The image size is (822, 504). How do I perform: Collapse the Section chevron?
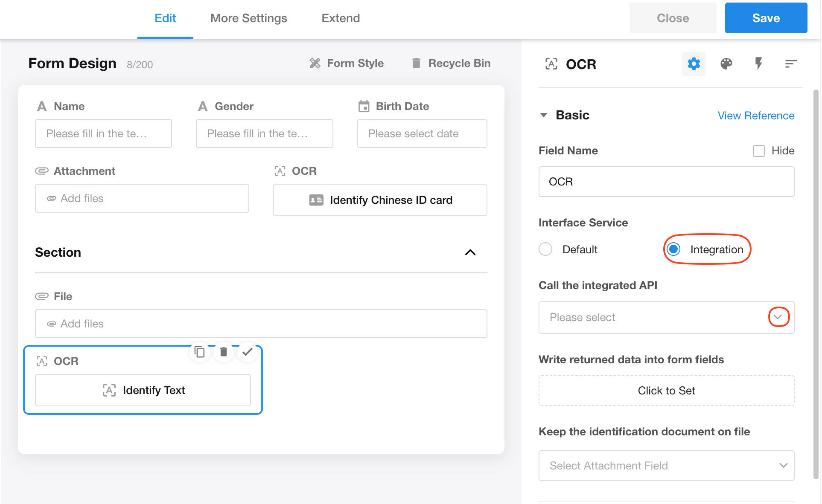(470, 252)
